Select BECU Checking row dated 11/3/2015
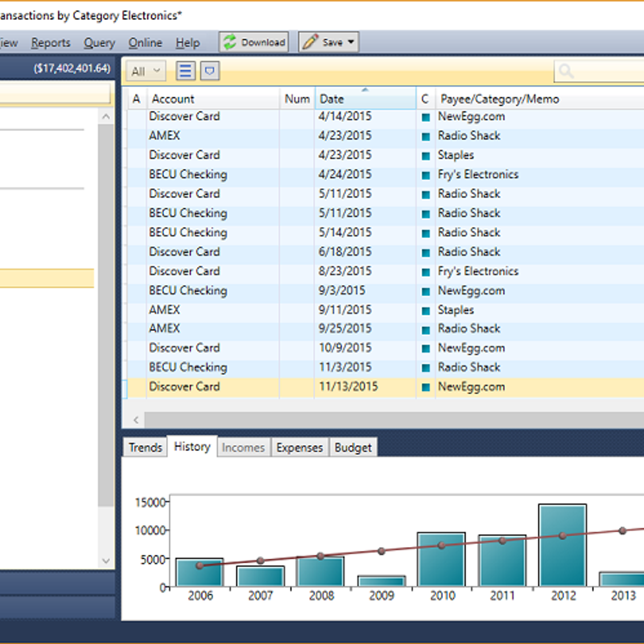The image size is (644, 644). [x=386, y=367]
